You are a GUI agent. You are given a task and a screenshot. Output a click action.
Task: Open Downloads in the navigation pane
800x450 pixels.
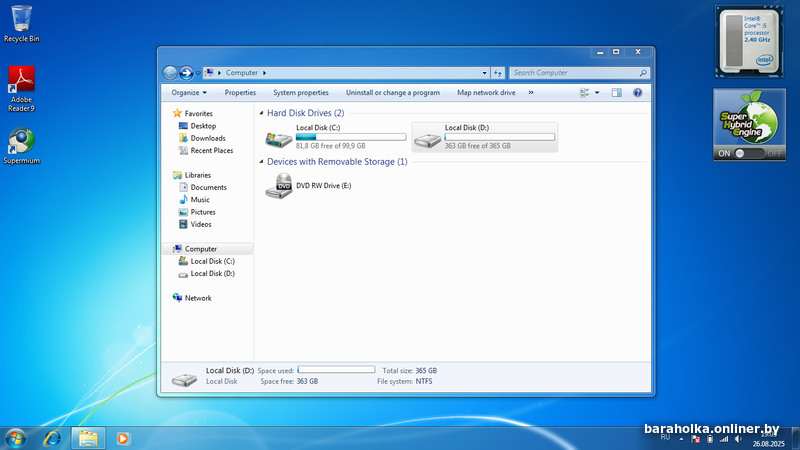point(208,138)
